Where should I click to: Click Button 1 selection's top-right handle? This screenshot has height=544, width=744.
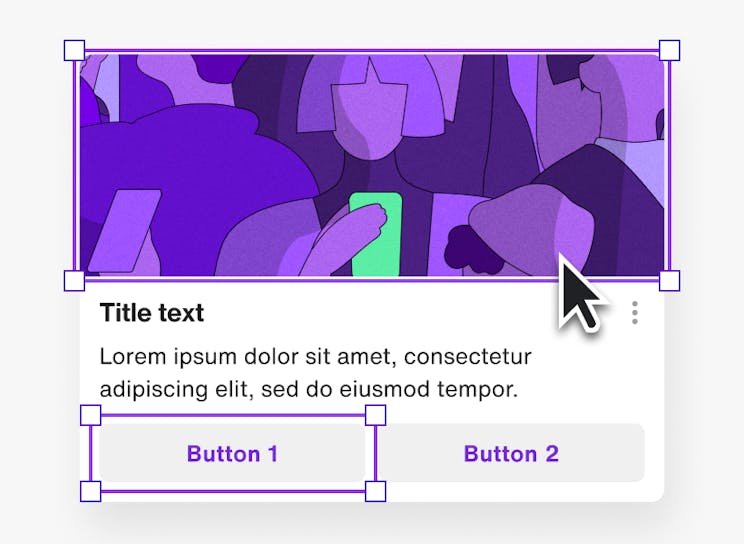(376, 415)
